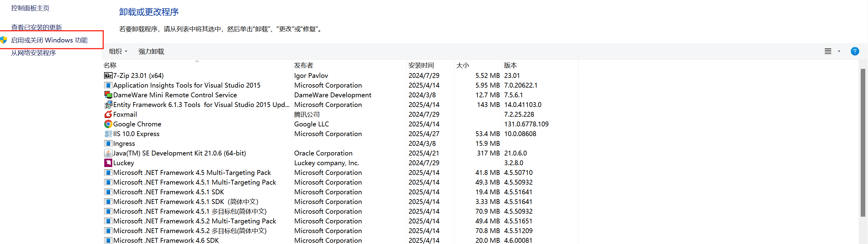Image resolution: width=868 pixels, height=244 pixels.
Task: Click the Google Chrome icon
Action: (x=108, y=124)
